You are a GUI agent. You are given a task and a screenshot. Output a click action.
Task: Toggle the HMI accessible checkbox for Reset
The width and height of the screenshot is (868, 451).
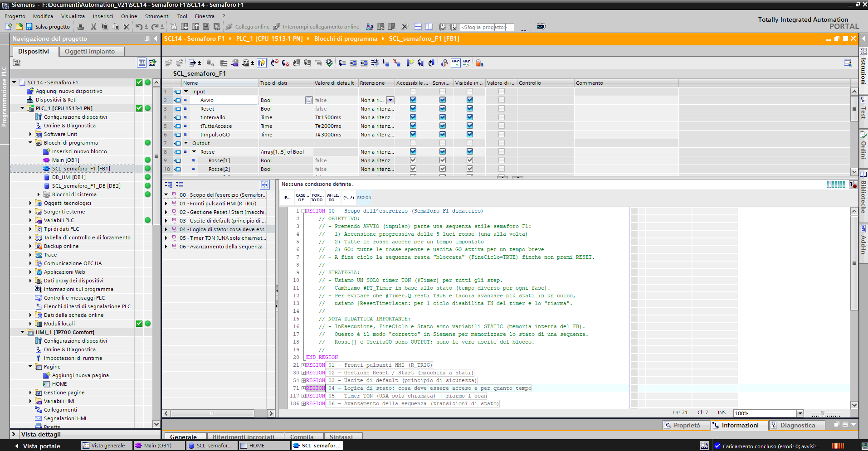point(413,108)
